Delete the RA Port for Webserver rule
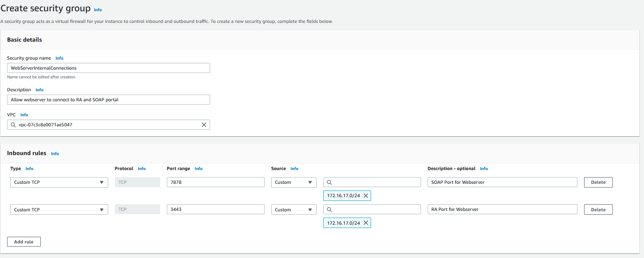 pyautogui.click(x=598, y=210)
